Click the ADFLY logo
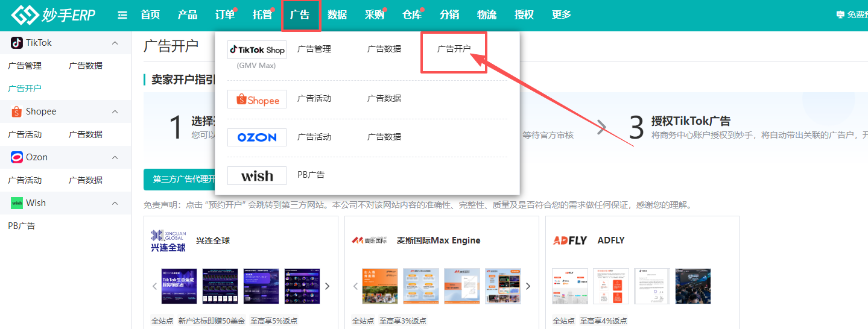This screenshot has height=329, width=868. (570, 240)
